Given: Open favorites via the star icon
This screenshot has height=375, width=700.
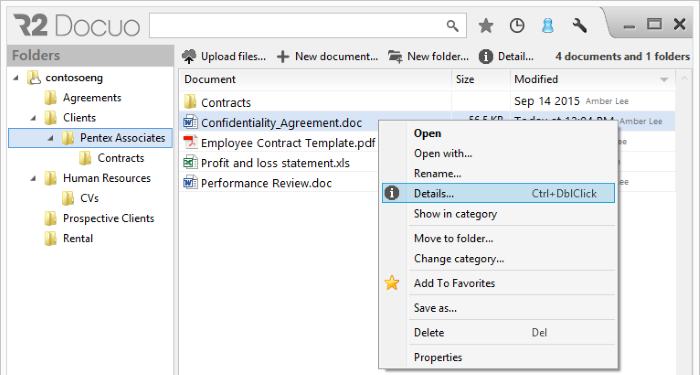Looking at the screenshot, I should [486, 25].
